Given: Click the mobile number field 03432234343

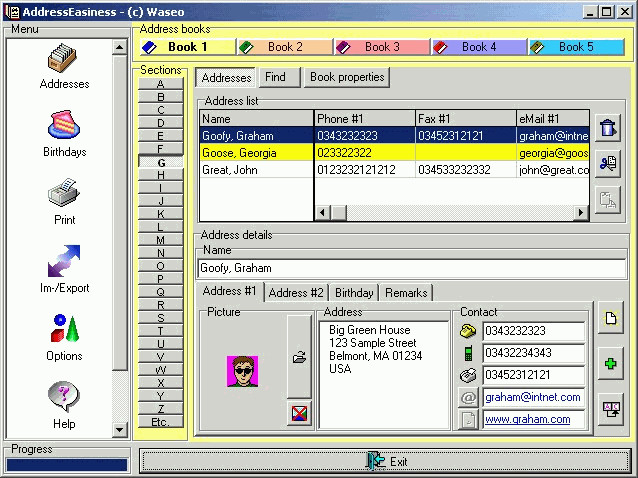Looking at the screenshot, I should point(534,353).
